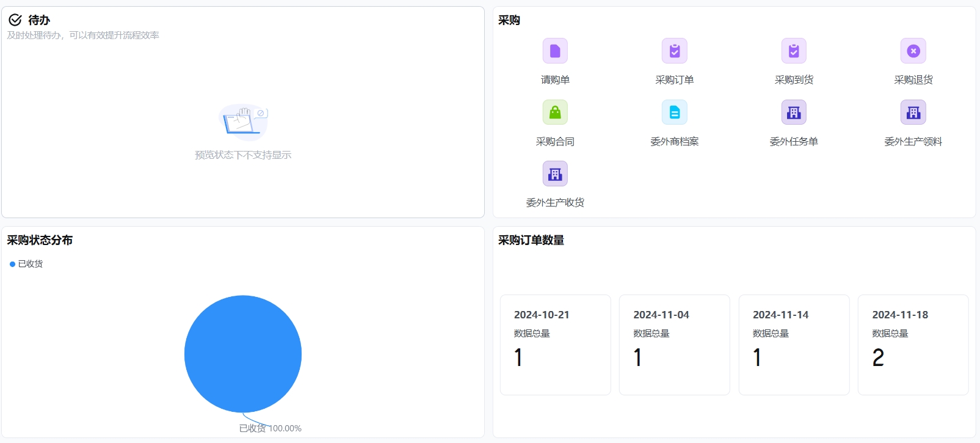
Task: Click the 已收货 100.00% pie label
Action: pos(270,428)
